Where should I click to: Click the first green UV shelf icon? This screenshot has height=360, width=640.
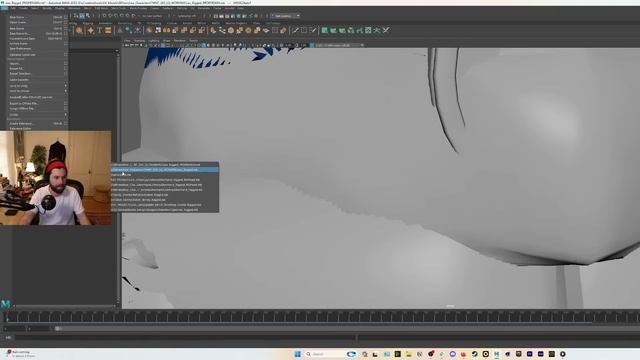pyautogui.click(x=325, y=30)
